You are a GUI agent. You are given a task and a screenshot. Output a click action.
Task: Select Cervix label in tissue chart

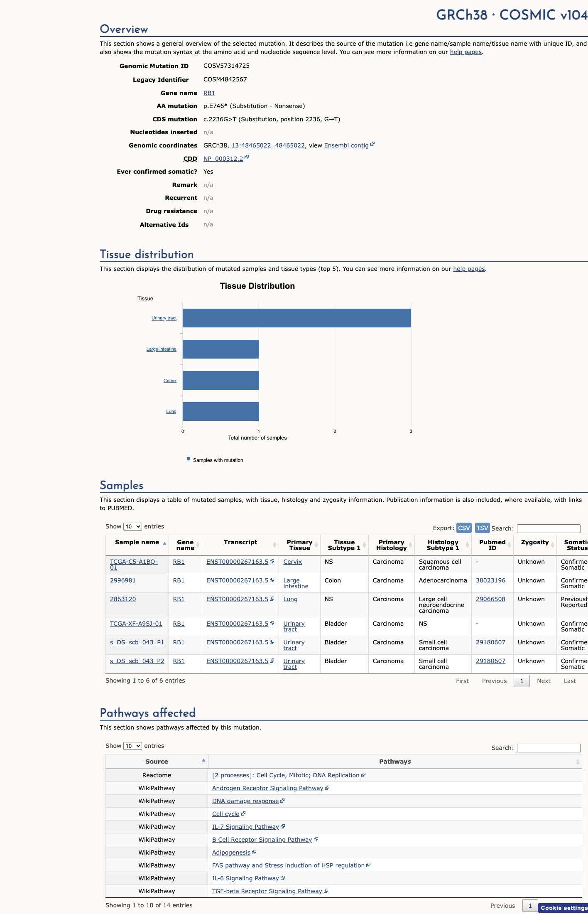(170, 381)
